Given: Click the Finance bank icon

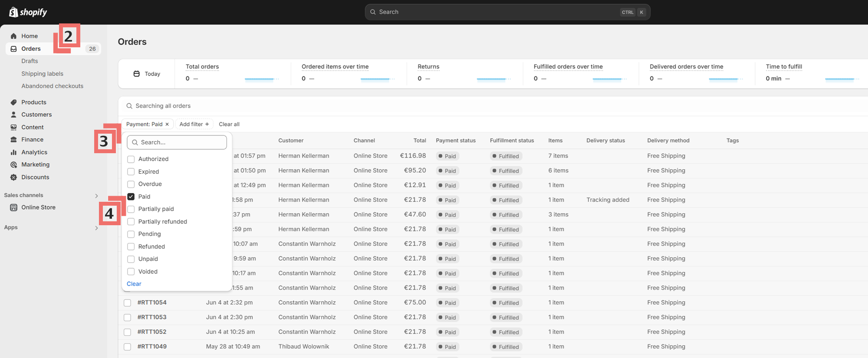Looking at the screenshot, I should click(13, 140).
